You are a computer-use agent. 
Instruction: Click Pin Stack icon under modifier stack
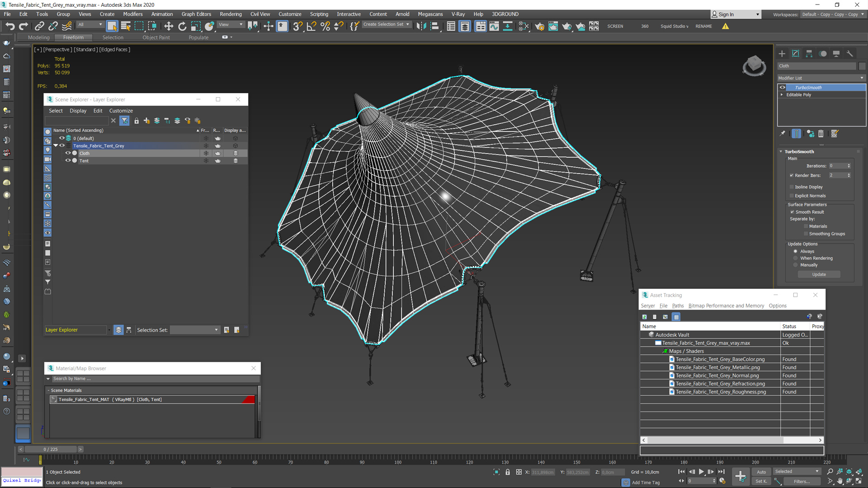pyautogui.click(x=783, y=134)
